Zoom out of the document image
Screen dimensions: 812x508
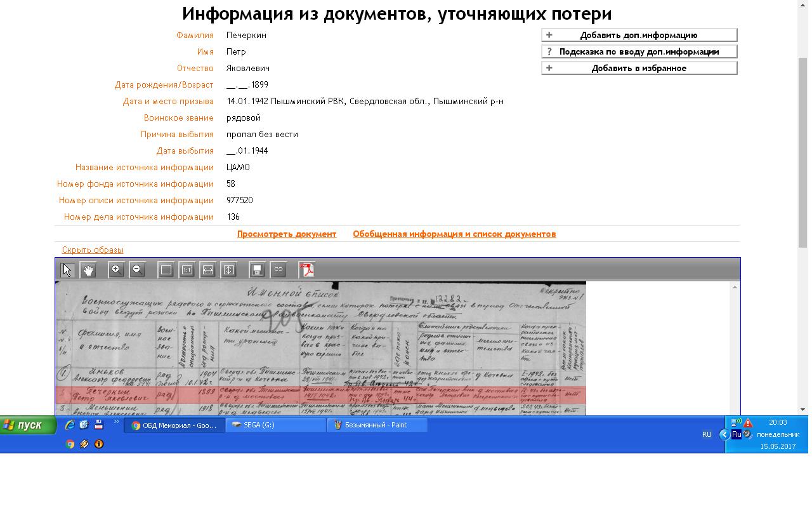click(136, 270)
